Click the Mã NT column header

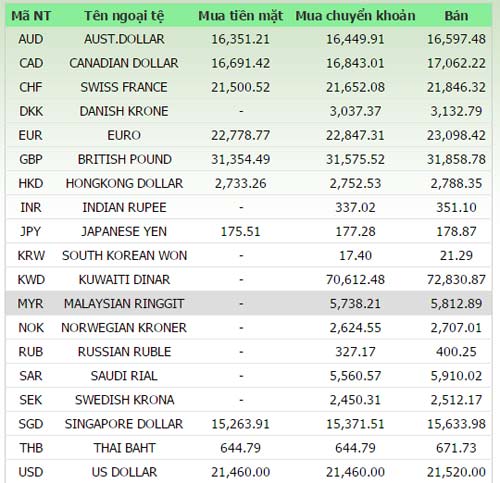(31, 16)
